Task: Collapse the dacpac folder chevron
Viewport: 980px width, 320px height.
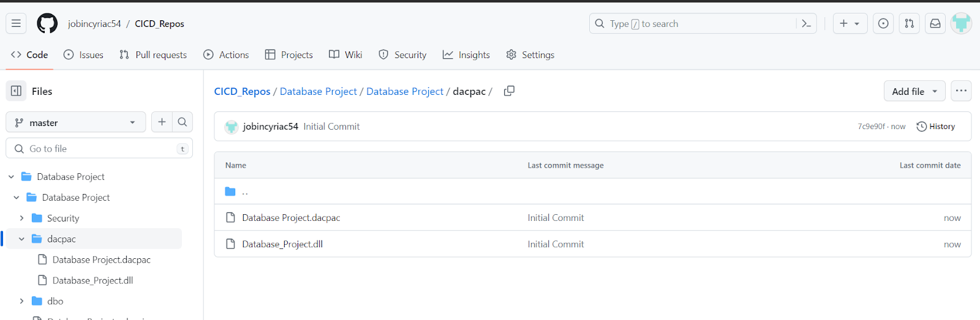Action: click(21, 239)
